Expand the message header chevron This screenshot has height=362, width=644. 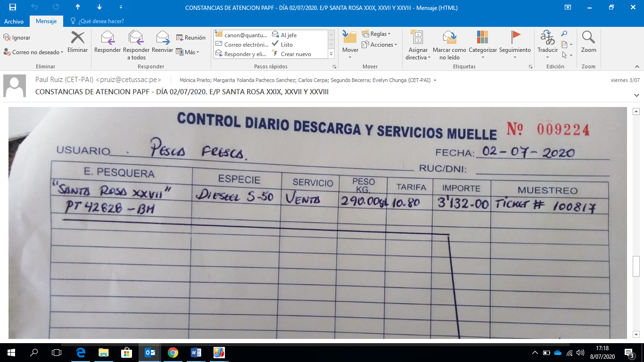click(x=637, y=95)
